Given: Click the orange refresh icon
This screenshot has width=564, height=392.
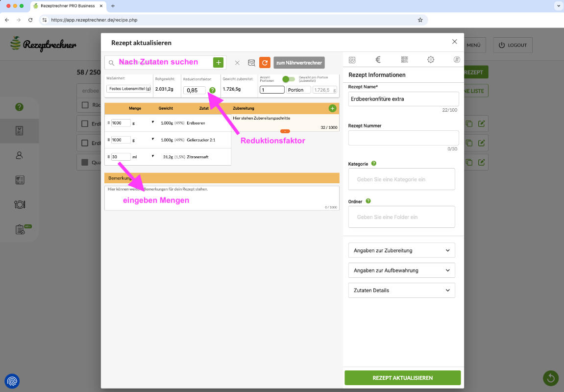Looking at the screenshot, I should click(265, 63).
